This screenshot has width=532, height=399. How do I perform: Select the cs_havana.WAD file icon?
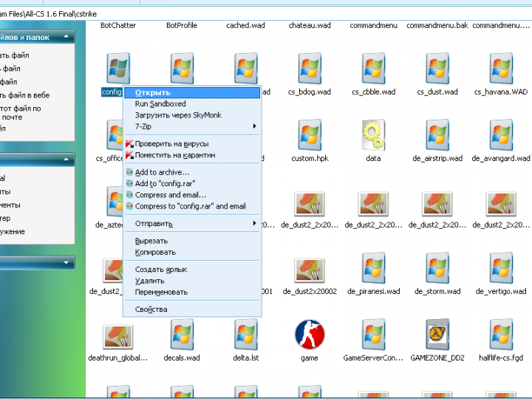(501, 68)
